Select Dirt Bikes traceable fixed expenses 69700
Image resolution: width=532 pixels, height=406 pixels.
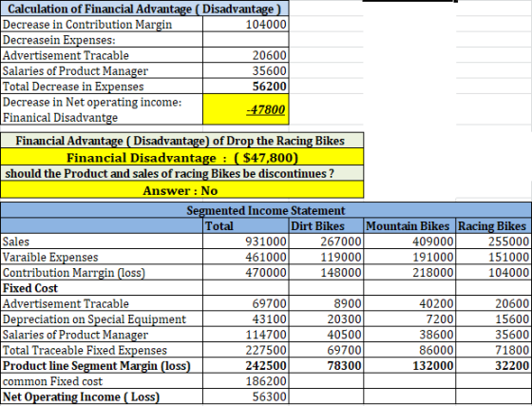[x=327, y=350]
